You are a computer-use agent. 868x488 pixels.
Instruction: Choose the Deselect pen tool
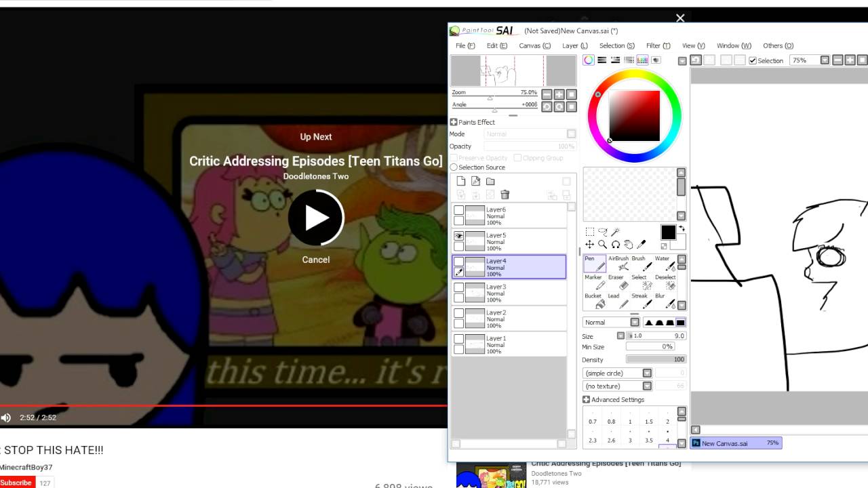point(665,282)
